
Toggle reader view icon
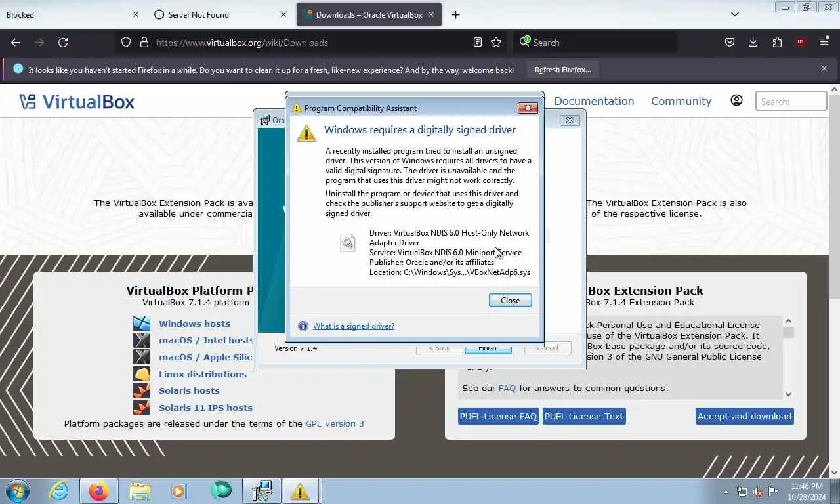coord(478,42)
